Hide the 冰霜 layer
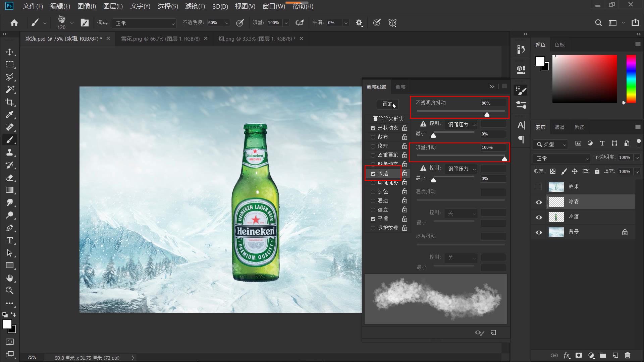Viewport: 644px width, 362px height. 539,202
